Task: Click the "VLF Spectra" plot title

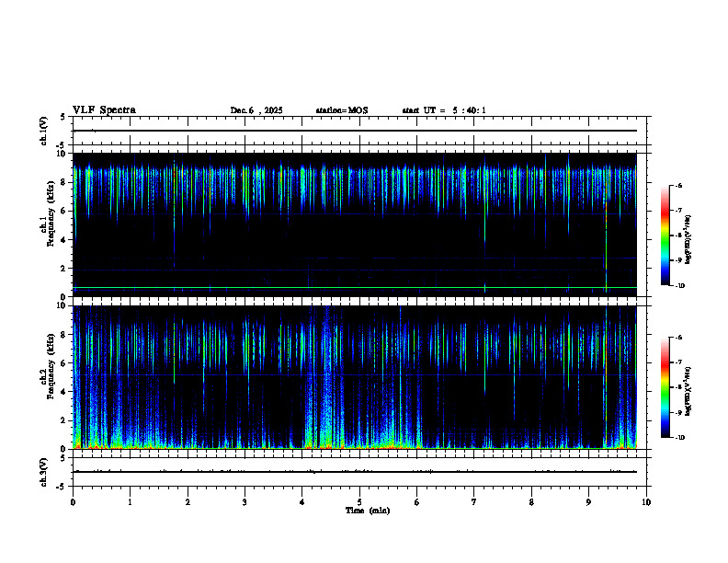Action: (104, 110)
